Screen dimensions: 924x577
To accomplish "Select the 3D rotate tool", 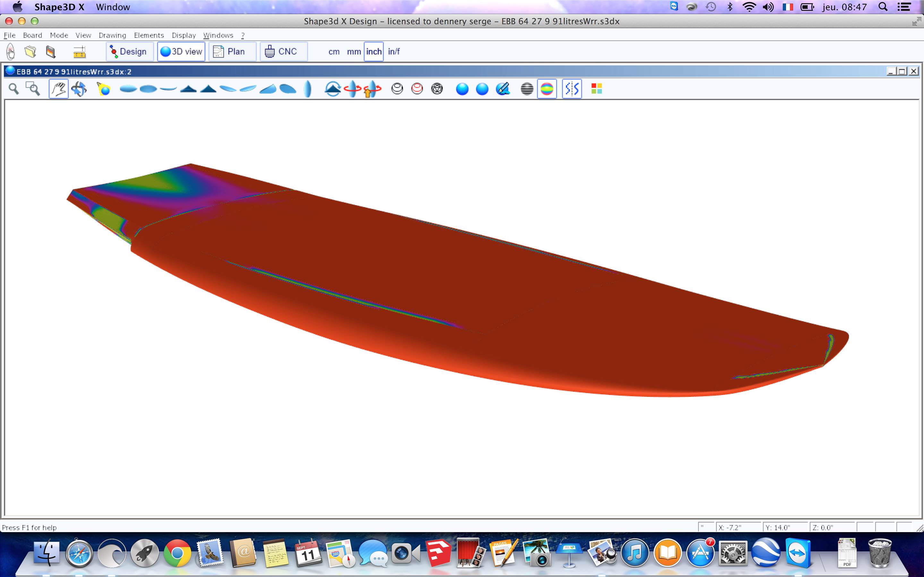I will [x=79, y=89].
